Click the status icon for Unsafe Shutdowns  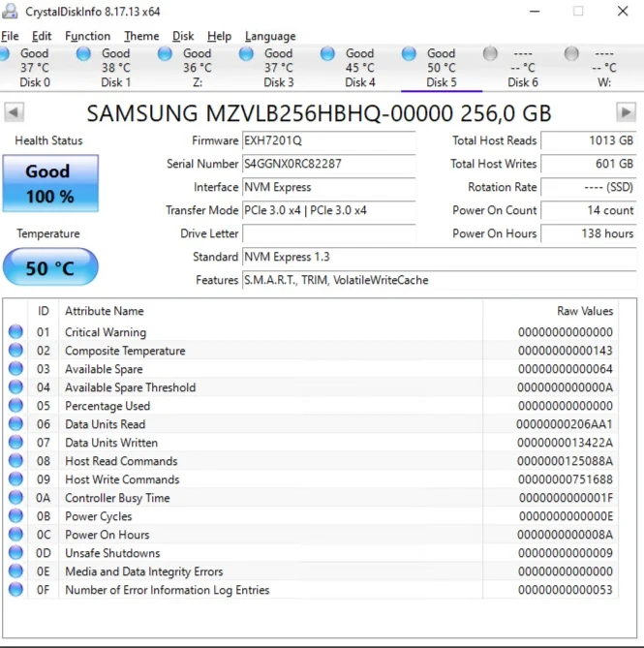coord(15,553)
